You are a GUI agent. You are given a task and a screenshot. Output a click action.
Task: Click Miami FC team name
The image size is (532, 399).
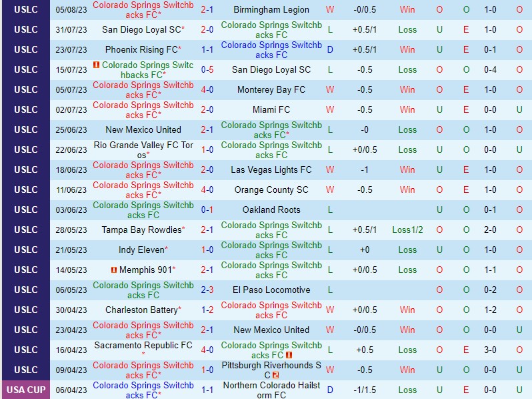pos(271,109)
